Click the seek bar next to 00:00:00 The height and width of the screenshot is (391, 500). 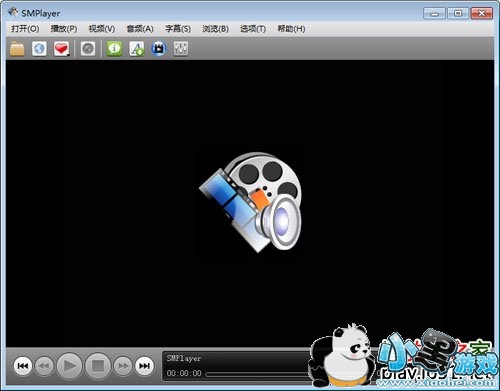(x=258, y=374)
